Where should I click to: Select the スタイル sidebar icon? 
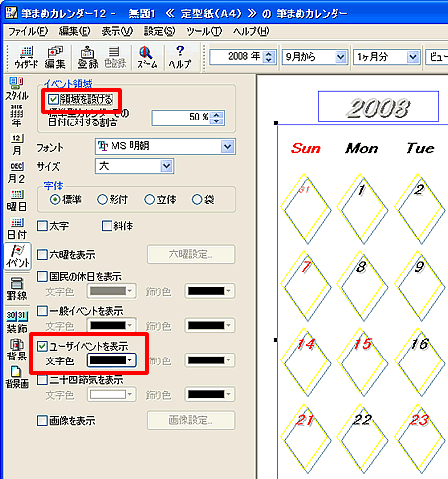(17, 89)
